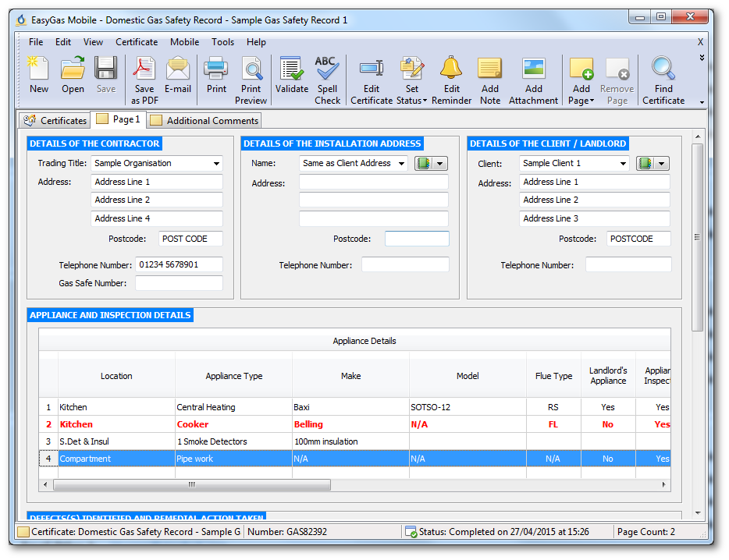Open the Tools menu

coord(222,42)
